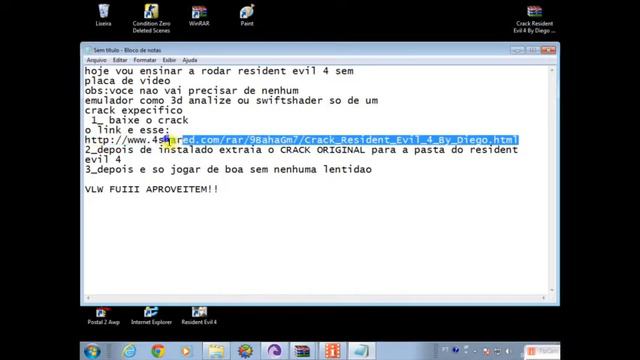The height and width of the screenshot is (360, 640).
Task: Click the Notepad title bar icon
Action: [x=88, y=50]
